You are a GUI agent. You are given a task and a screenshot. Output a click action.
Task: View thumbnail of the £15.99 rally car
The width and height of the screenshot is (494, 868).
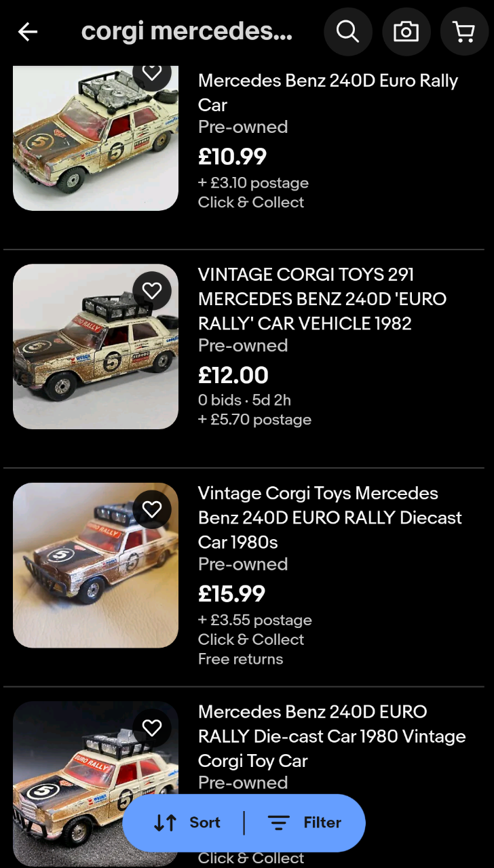[x=96, y=565]
